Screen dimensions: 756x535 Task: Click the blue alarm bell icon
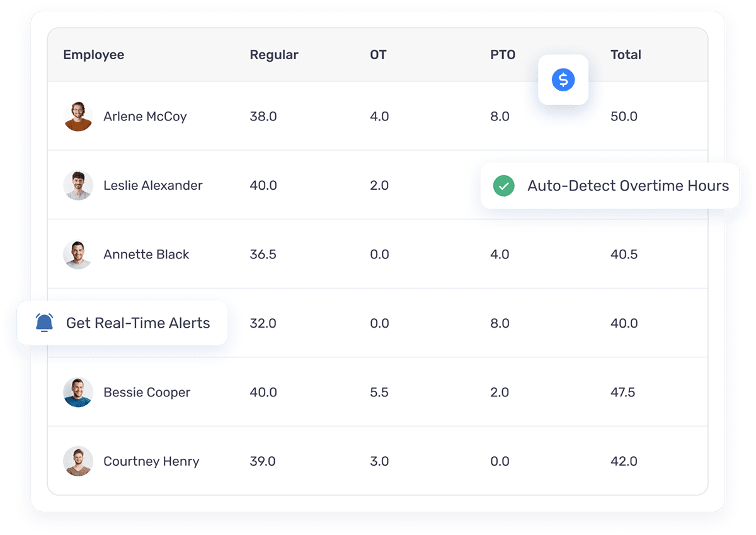[44, 323]
